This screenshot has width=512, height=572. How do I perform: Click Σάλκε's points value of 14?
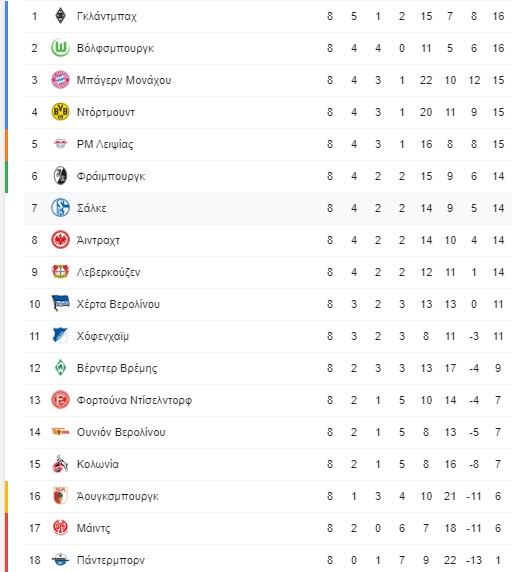click(498, 208)
